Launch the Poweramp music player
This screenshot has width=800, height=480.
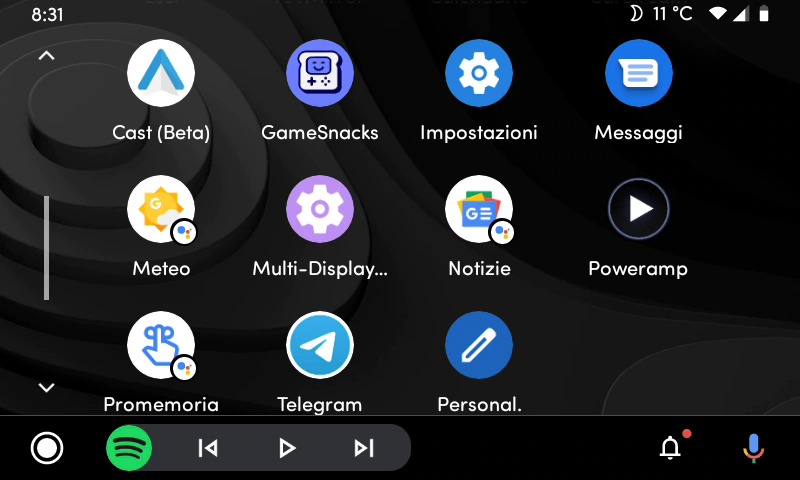[638, 210]
